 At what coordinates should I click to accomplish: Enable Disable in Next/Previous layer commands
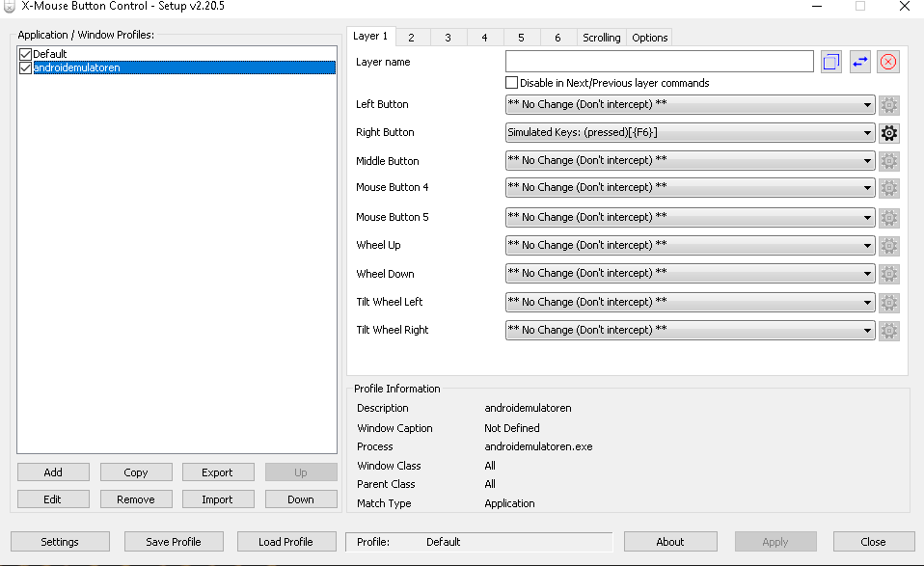tap(511, 83)
